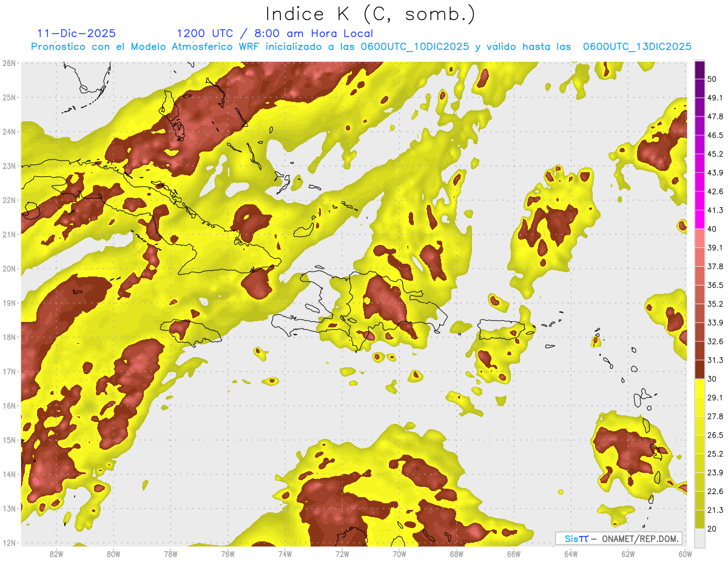This screenshot has height=562, width=728.
Task: Click the longitude label "80W"
Action: click(x=113, y=554)
